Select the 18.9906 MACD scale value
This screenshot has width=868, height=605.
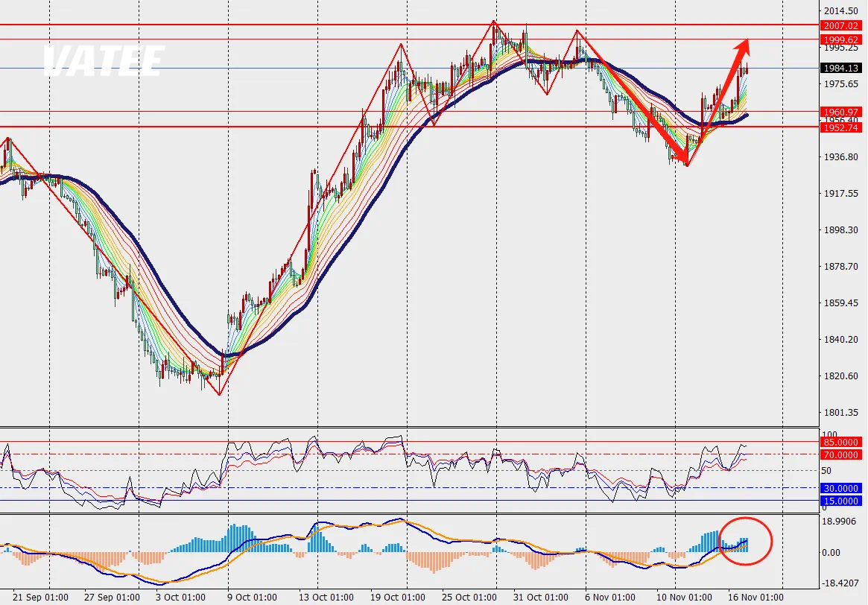pos(838,522)
